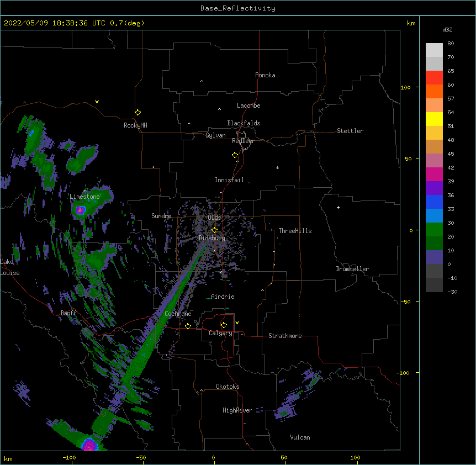Click the Innisfail city label
This screenshot has width=476, height=465.
tap(229, 180)
